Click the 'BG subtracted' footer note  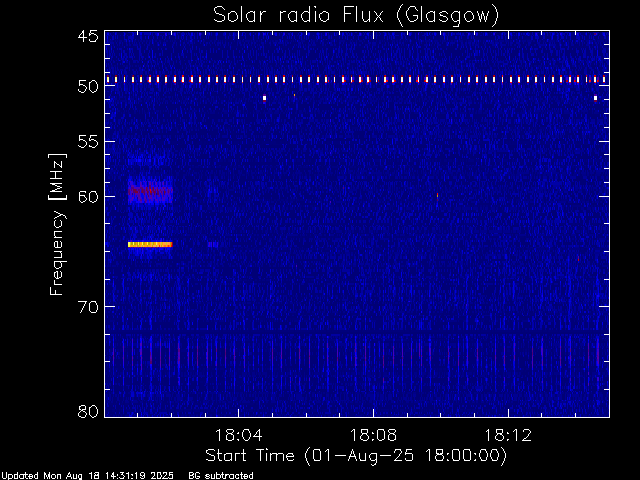point(221,476)
